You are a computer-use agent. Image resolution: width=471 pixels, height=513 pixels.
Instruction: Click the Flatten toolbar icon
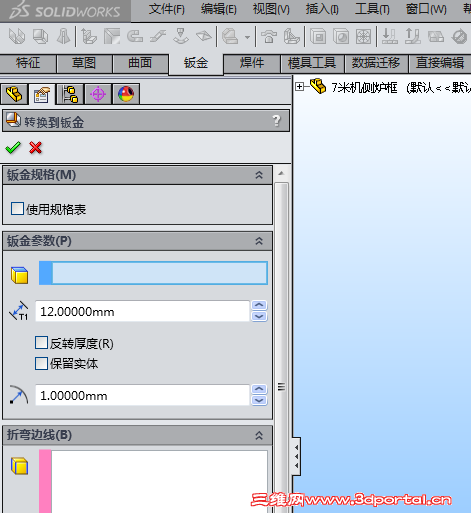click(x=436, y=36)
